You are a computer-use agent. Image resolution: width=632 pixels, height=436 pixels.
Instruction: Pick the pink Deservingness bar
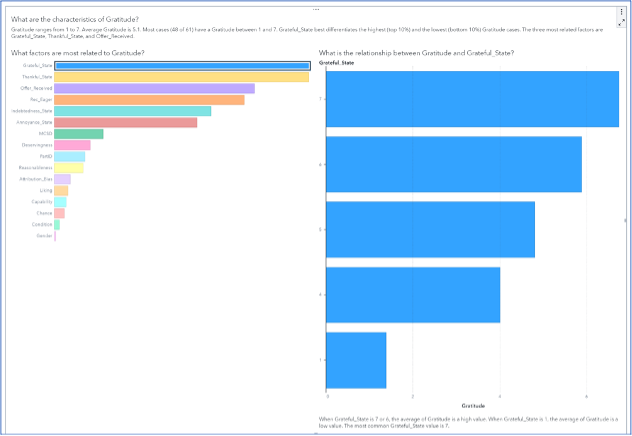point(72,145)
